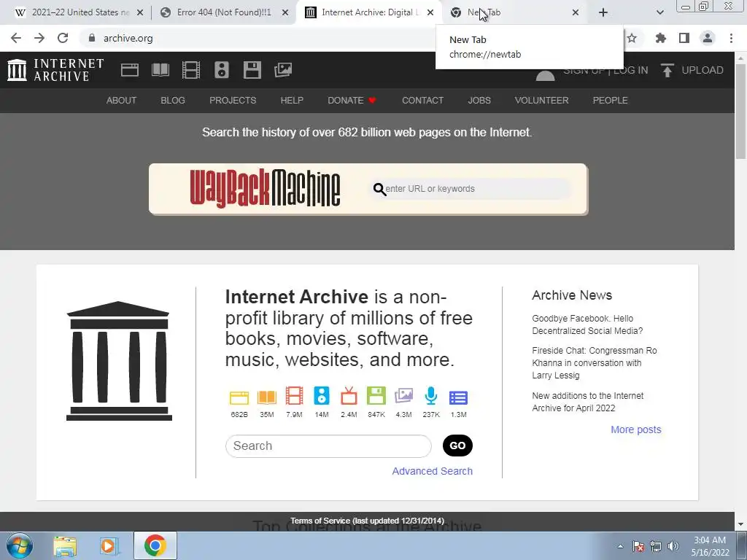Open the Advanced Search link
The image size is (747, 560).
click(432, 471)
